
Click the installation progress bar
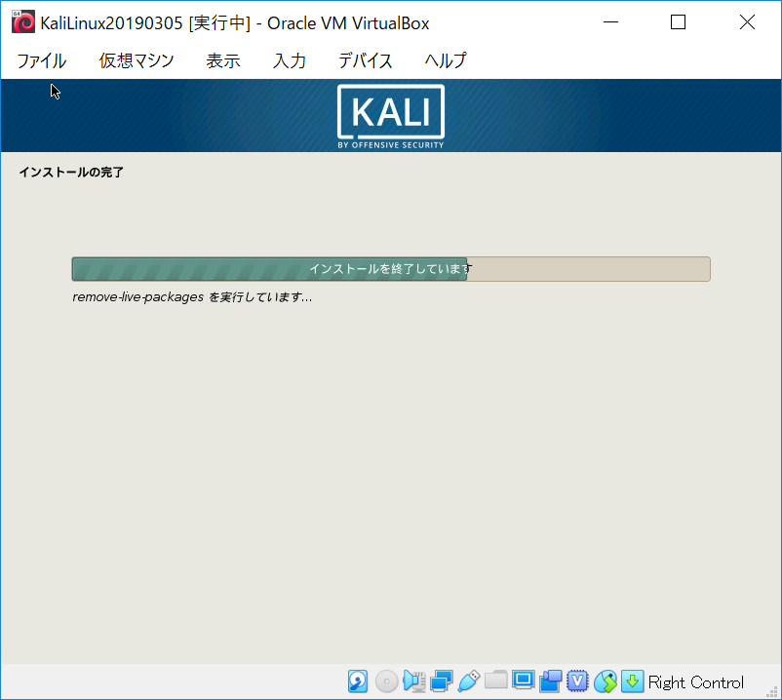point(391,269)
